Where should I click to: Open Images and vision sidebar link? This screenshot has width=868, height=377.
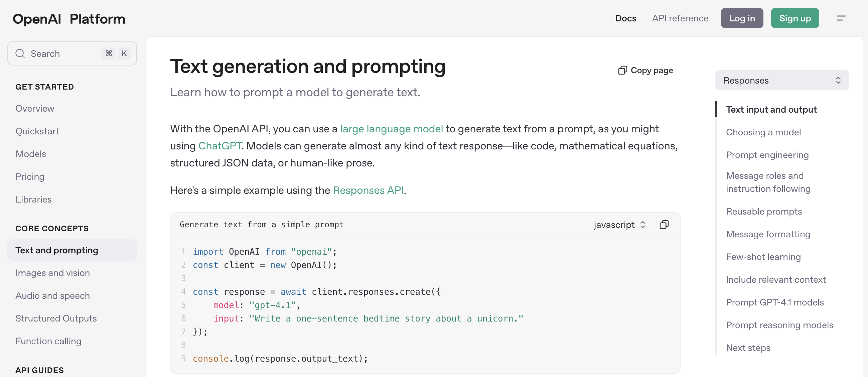click(x=52, y=273)
